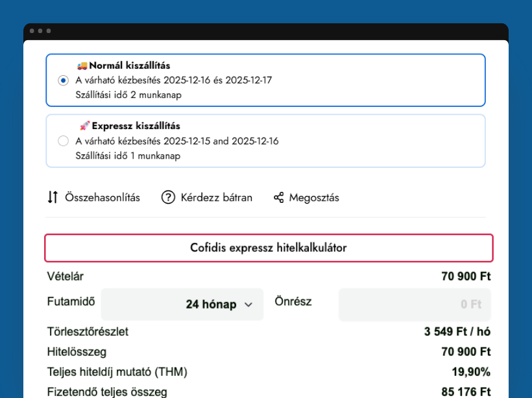This screenshot has height=398, width=532.
Task: Click the Cofidis expressz hitelkalkulátor button
Action: coord(269,248)
